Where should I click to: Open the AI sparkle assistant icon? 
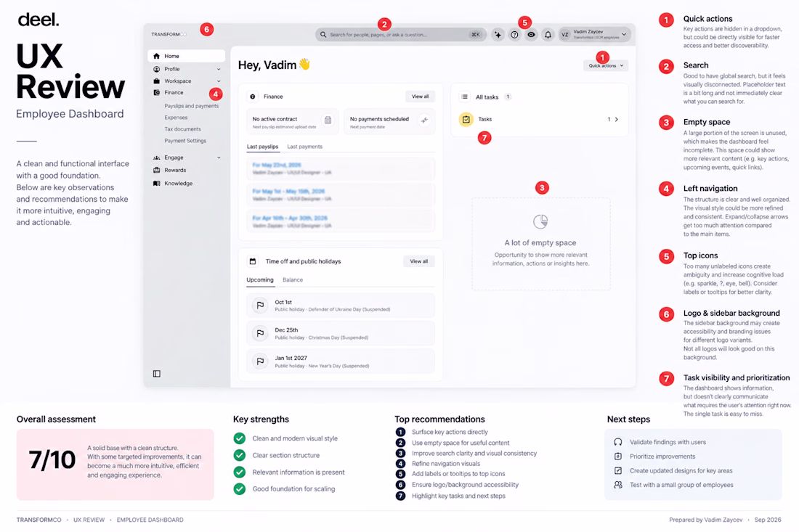(x=498, y=35)
